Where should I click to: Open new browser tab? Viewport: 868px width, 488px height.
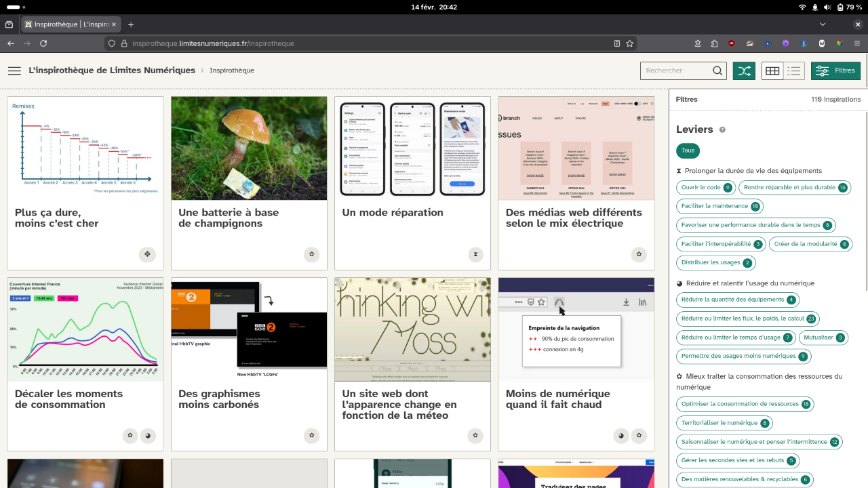131,24
